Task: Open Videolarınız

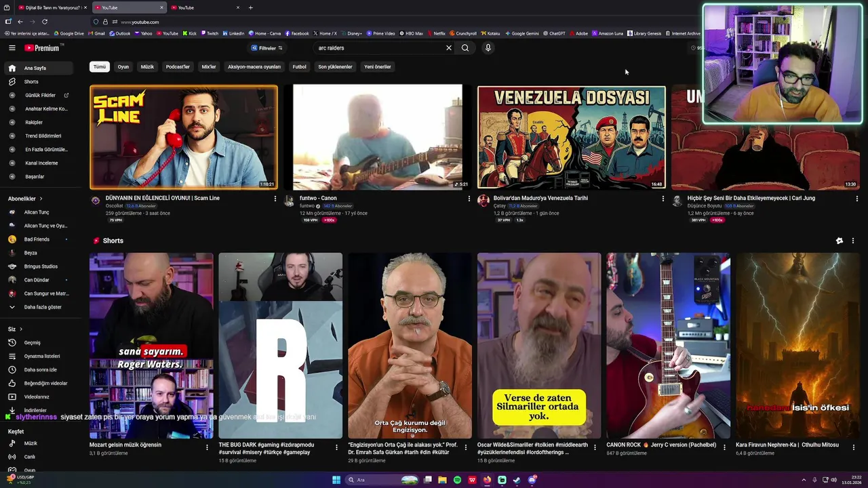Action: click(x=38, y=397)
